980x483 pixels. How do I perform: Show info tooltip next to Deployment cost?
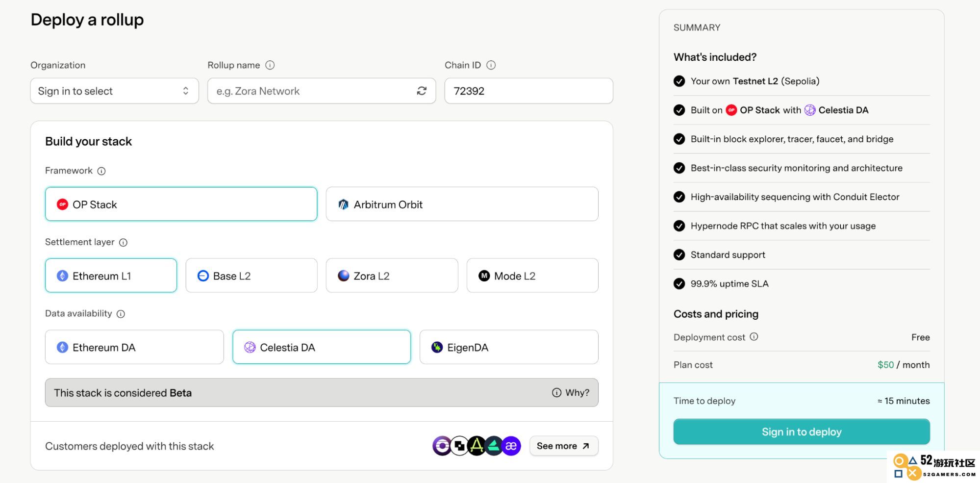coord(754,337)
